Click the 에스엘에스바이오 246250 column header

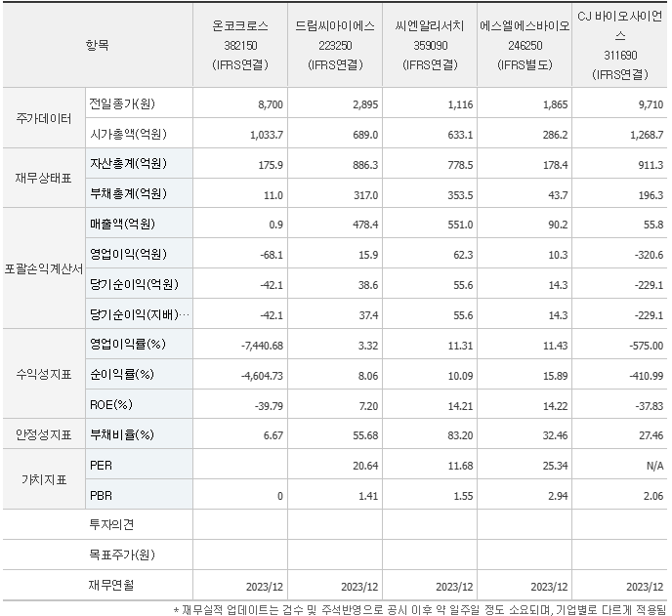(x=525, y=45)
